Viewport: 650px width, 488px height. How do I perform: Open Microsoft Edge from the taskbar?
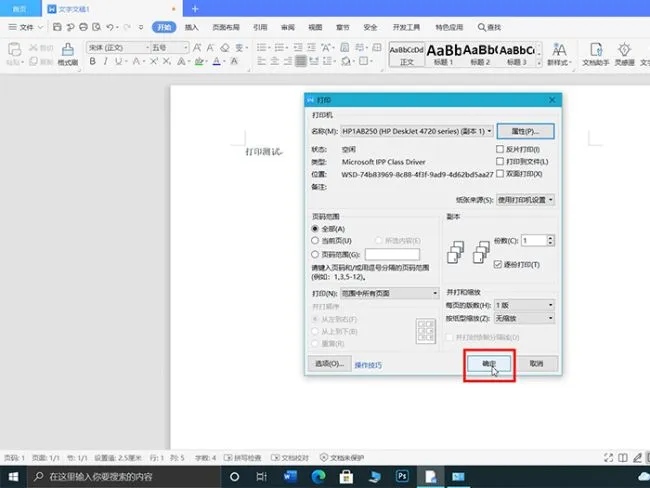[318, 476]
